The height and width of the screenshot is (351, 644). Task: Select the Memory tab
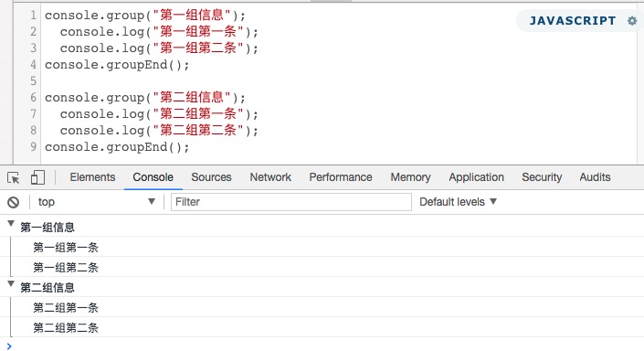pyautogui.click(x=410, y=177)
